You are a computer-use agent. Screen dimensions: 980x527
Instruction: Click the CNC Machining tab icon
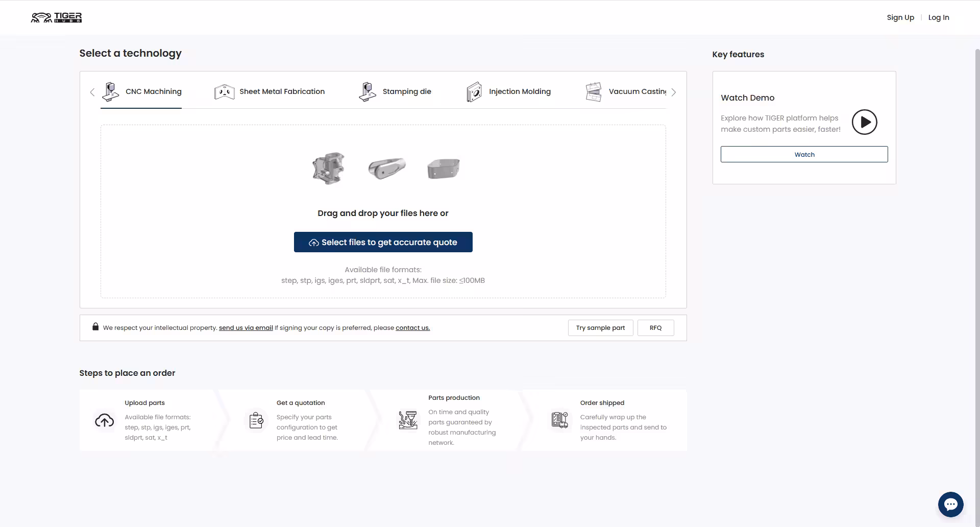[111, 91]
